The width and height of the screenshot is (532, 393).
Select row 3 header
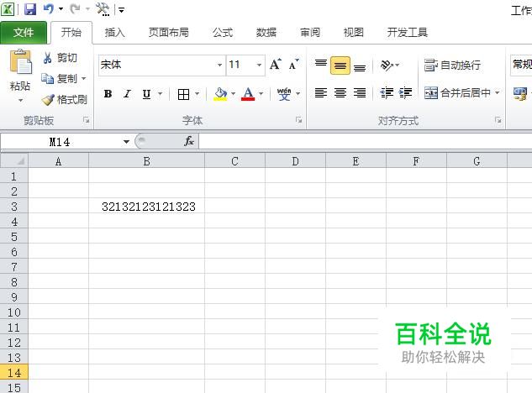click(x=14, y=207)
